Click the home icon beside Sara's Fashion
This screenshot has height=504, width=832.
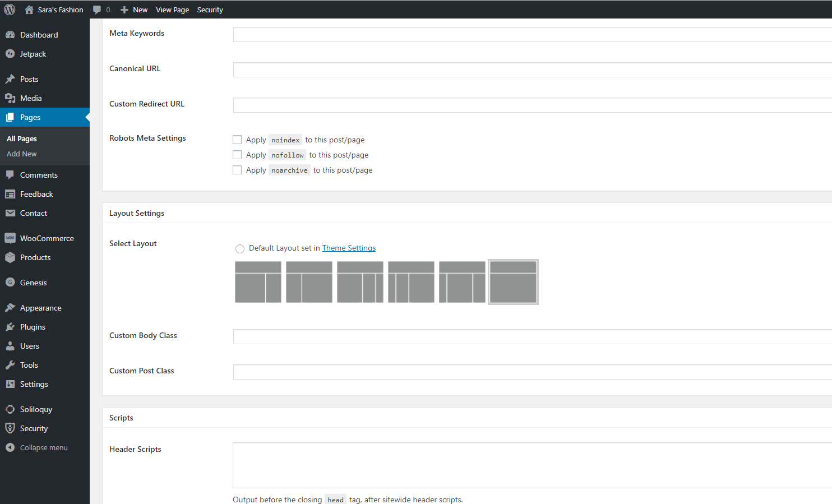pyautogui.click(x=29, y=10)
